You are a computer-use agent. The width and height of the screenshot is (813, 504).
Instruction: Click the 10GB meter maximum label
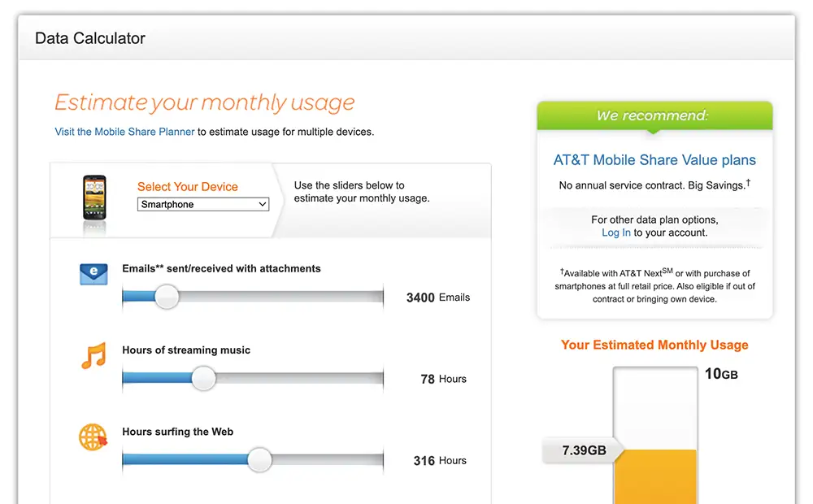721,374
